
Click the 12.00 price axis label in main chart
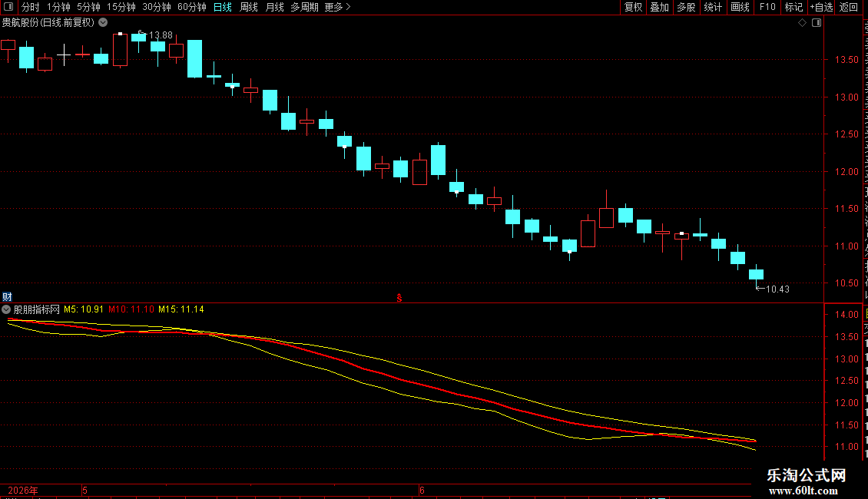(x=847, y=171)
